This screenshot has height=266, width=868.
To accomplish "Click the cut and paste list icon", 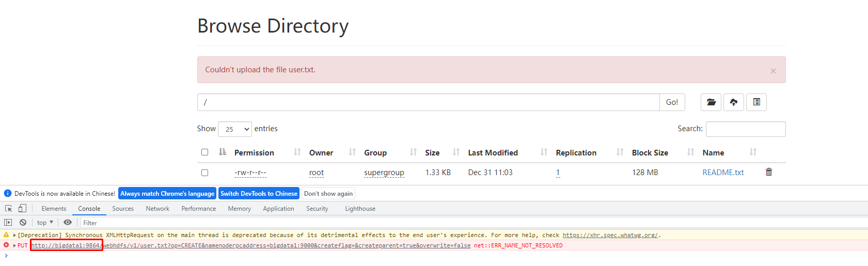I will (x=756, y=102).
